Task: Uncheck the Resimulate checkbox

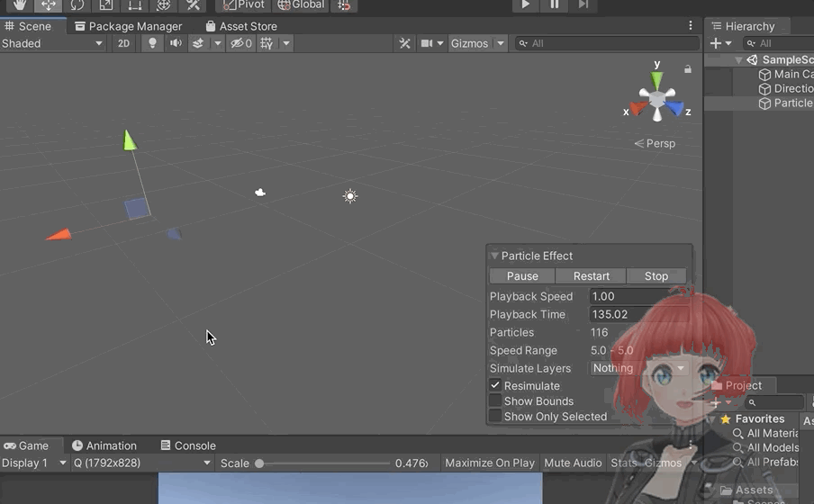Action: (494, 385)
